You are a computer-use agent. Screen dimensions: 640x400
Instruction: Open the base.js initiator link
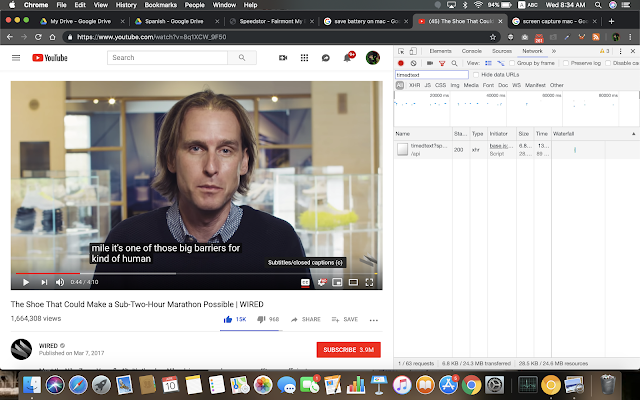point(501,146)
